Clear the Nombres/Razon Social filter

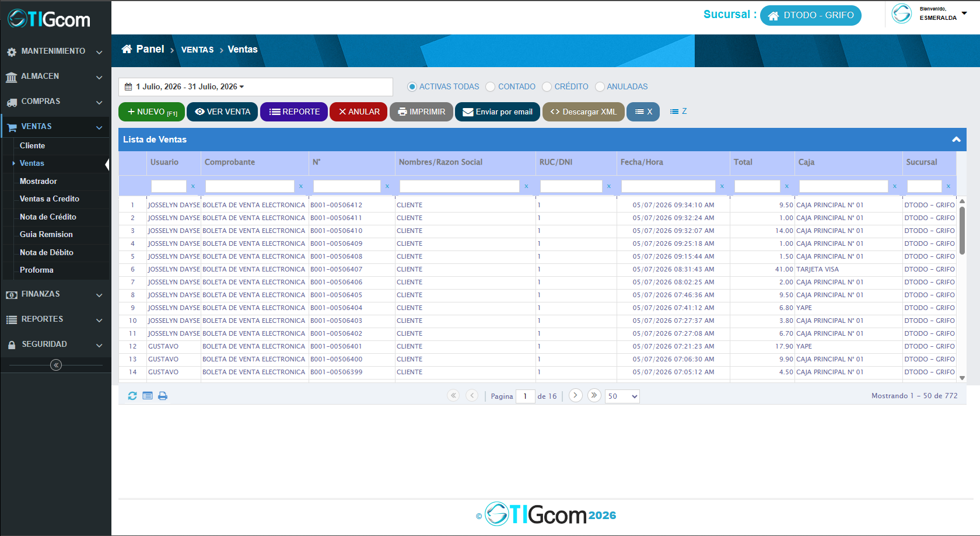526,186
